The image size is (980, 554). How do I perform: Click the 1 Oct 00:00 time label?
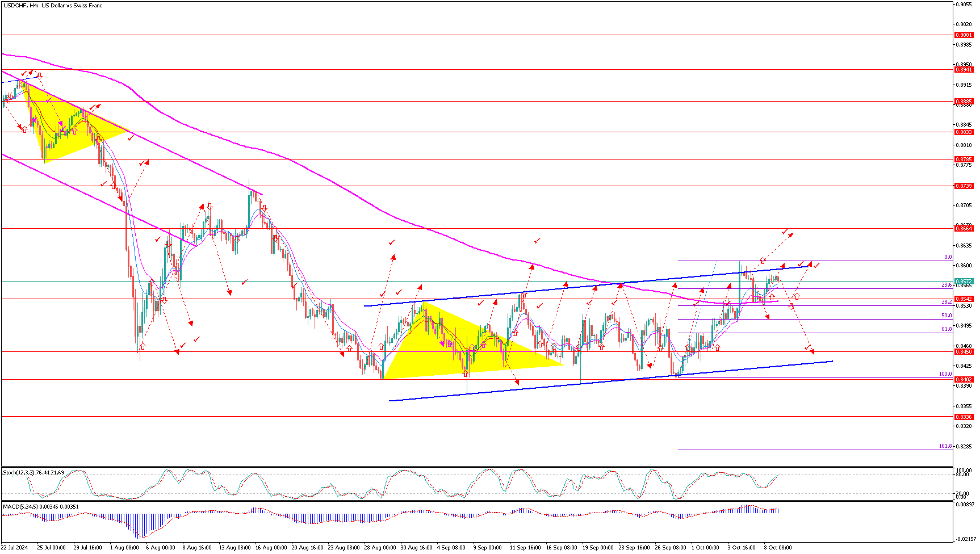705,548
